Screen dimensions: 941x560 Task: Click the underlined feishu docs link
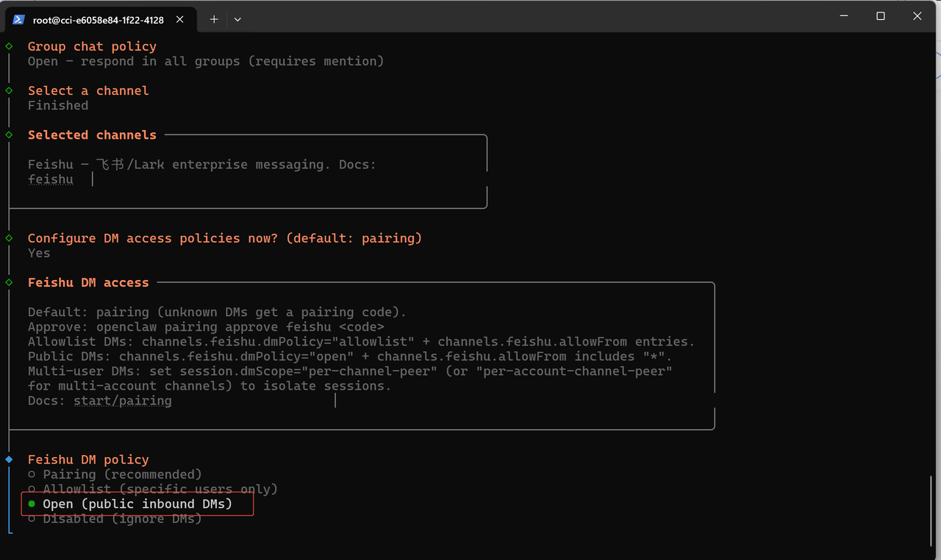tap(51, 179)
